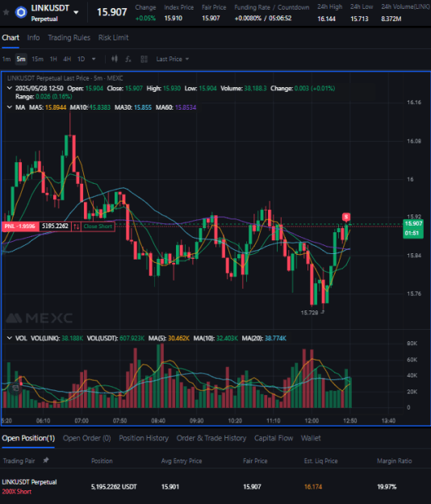Screen dimensions: 431x504
Task: Open the Trading Rules tab
Action: pos(69,38)
